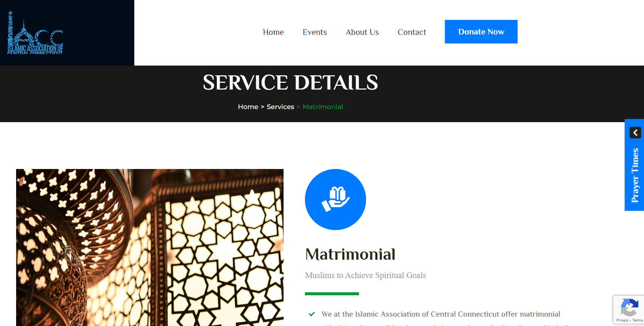Open the Events menu item

tap(315, 32)
